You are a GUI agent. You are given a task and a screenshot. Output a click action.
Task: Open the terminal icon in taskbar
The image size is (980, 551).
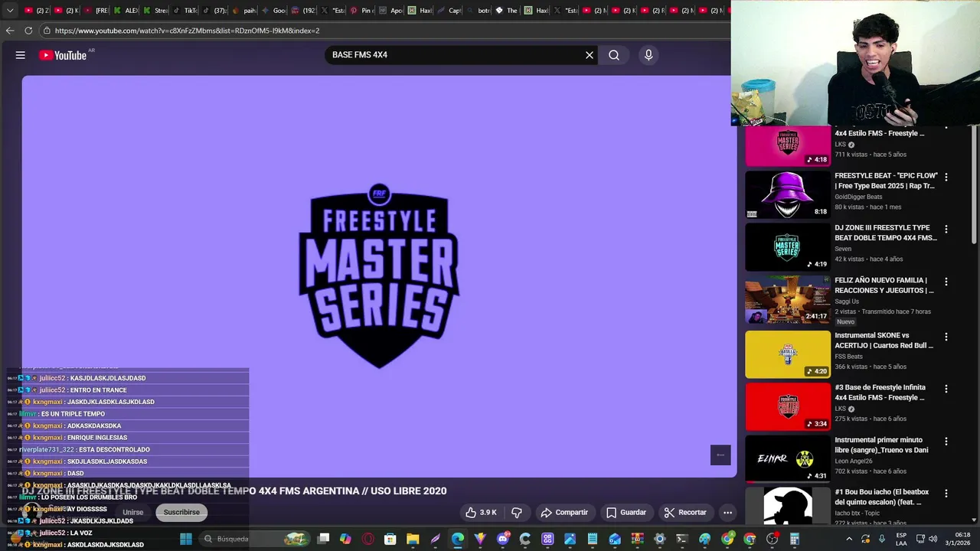[682, 539]
